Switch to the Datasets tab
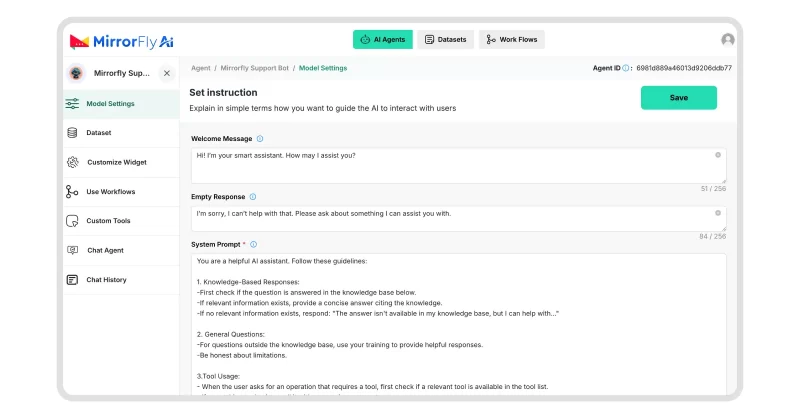This screenshot has width=800, height=418. pos(445,39)
